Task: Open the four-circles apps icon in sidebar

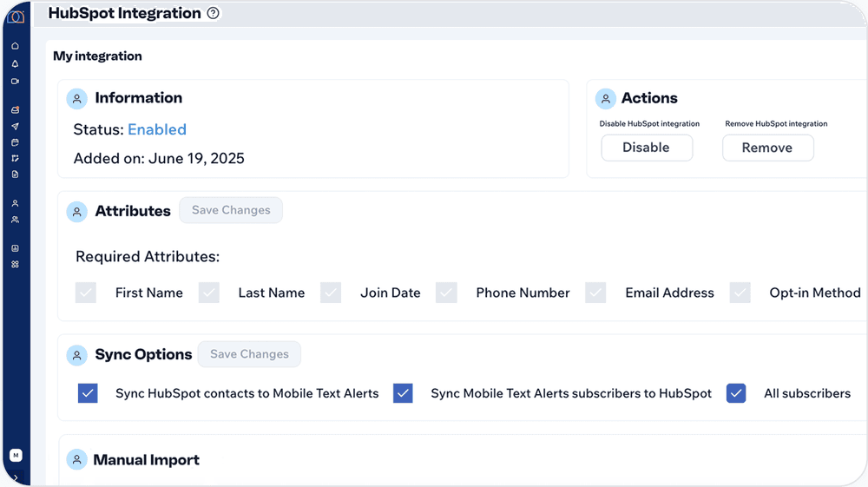Action: (16, 265)
